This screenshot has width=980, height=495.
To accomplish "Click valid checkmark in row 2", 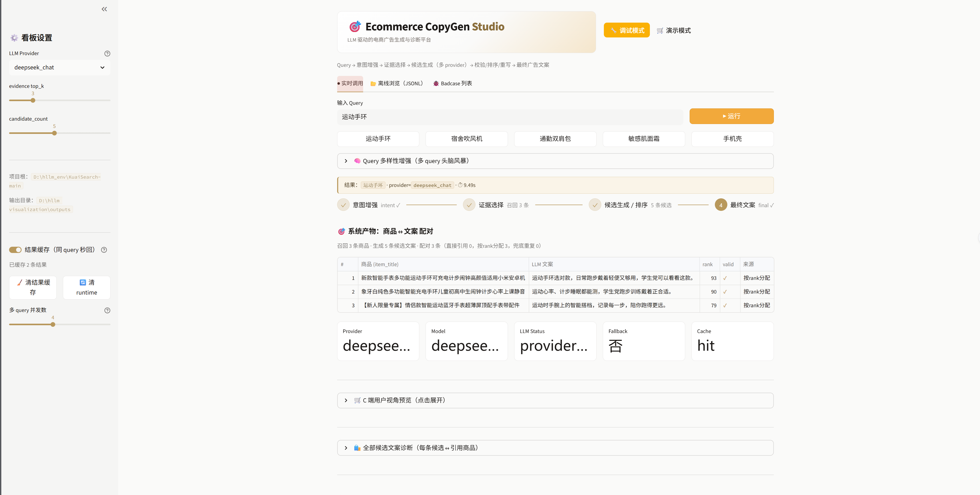I will click(x=725, y=292).
